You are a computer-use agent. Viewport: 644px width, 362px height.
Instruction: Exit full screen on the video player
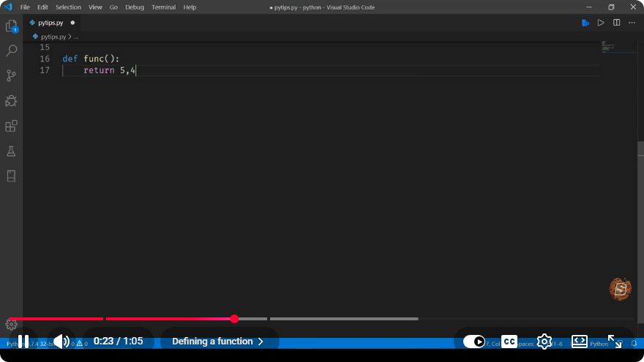coord(615,342)
